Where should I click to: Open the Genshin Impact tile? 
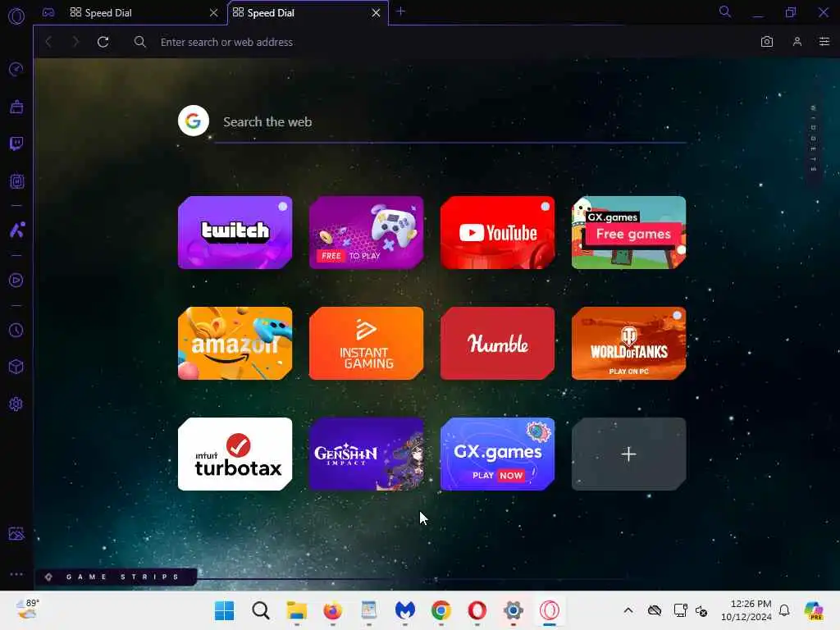(367, 454)
